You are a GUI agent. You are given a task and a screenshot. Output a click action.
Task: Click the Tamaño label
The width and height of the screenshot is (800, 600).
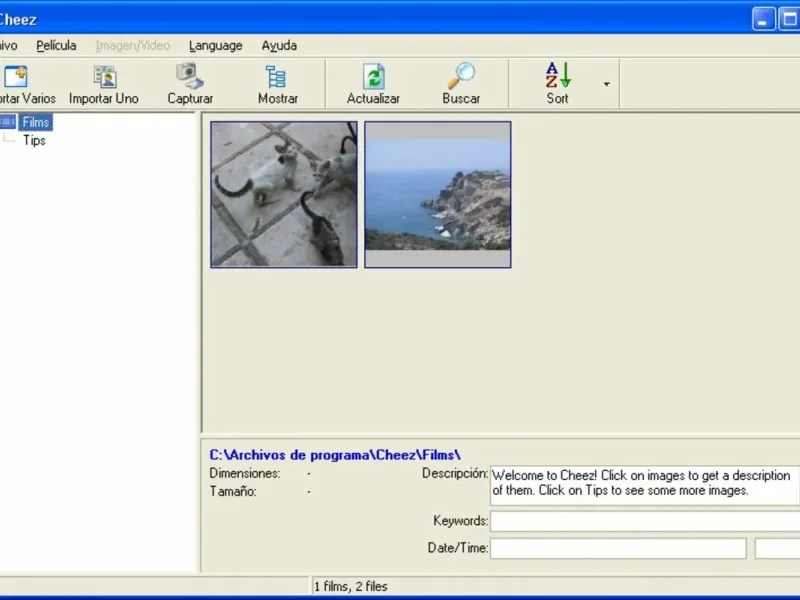[233, 492]
